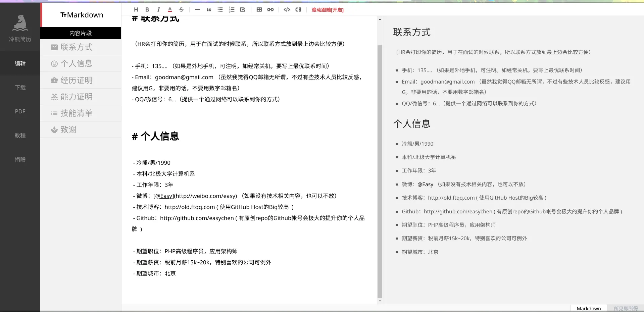Insert the 个人信息 content snippet

(x=81, y=63)
